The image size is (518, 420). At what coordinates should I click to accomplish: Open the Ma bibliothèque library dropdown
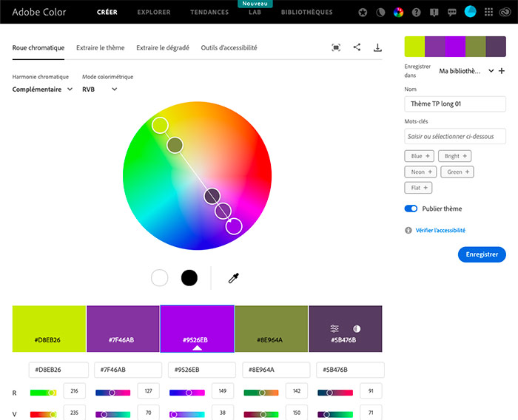465,71
